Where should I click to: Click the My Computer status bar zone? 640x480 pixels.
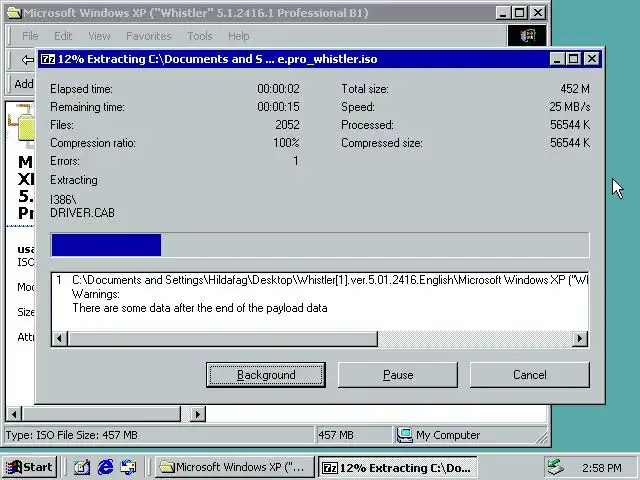pyautogui.click(x=469, y=435)
